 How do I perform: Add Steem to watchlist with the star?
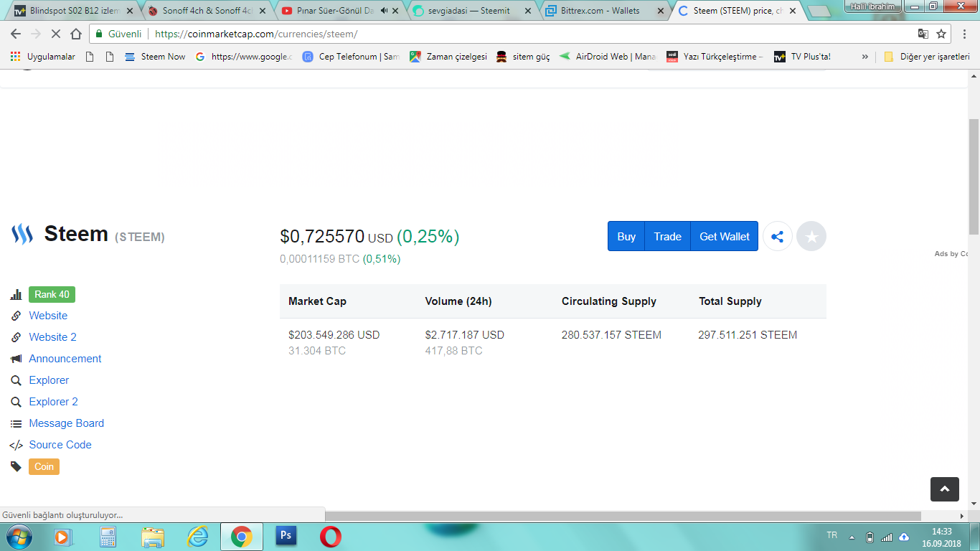tap(811, 236)
